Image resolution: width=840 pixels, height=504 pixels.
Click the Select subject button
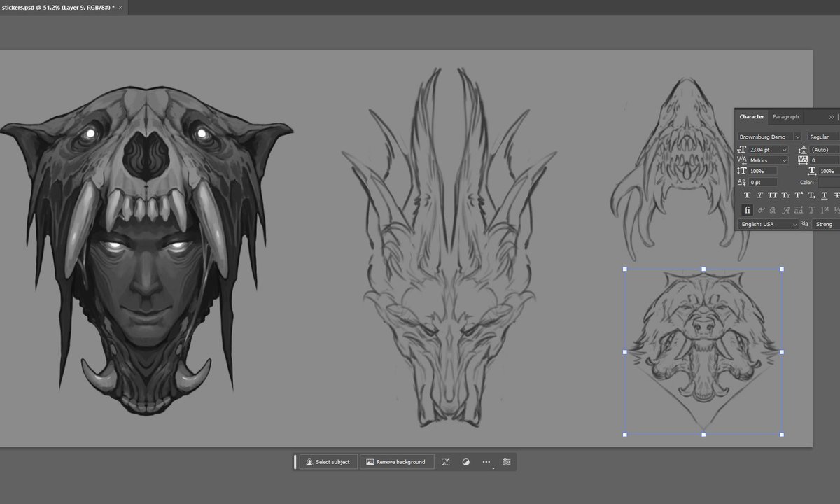[x=328, y=462]
